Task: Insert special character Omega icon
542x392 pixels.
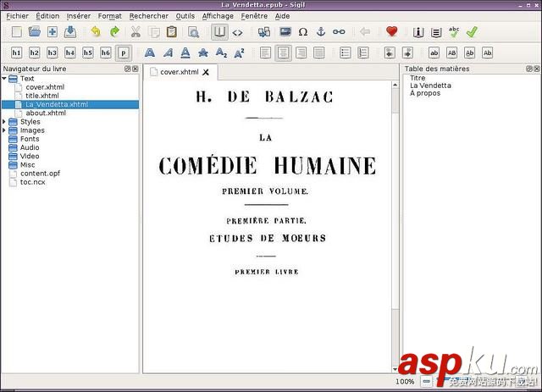Action: pos(303,32)
